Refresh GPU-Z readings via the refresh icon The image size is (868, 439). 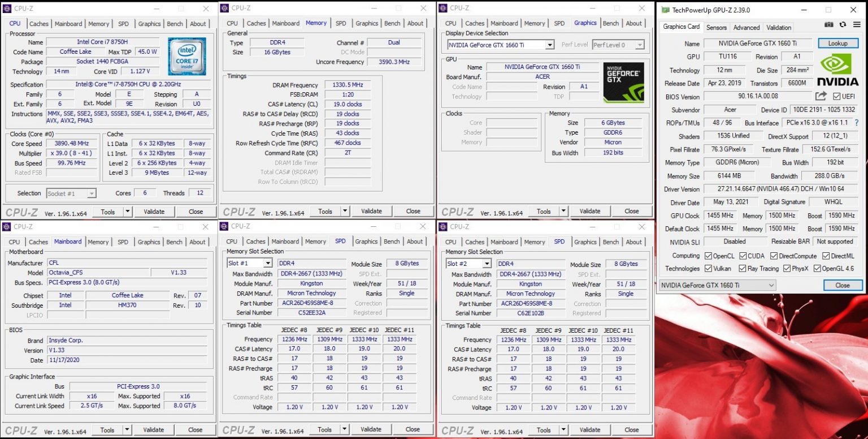click(x=842, y=25)
